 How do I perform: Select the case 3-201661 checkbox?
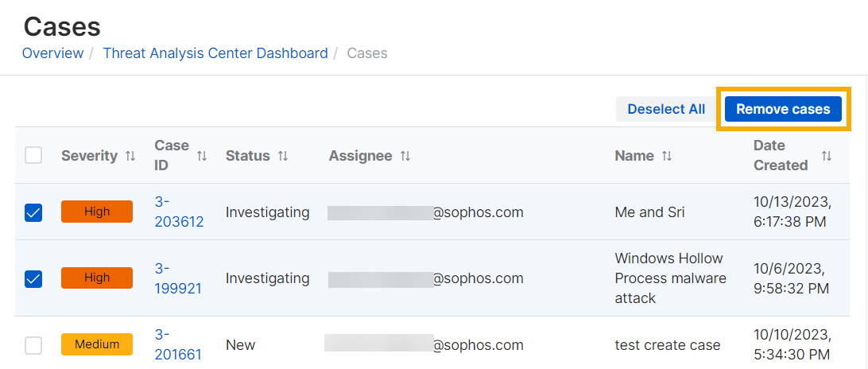(33, 345)
